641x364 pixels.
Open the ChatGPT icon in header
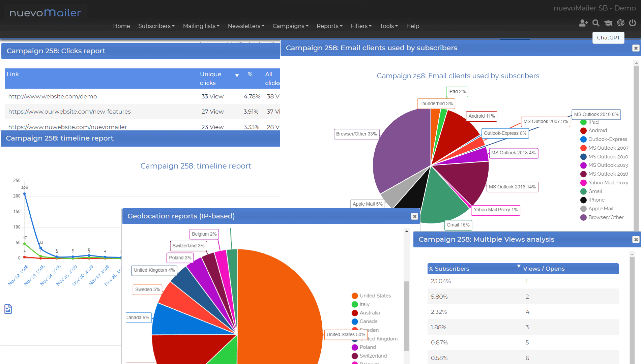621,23
